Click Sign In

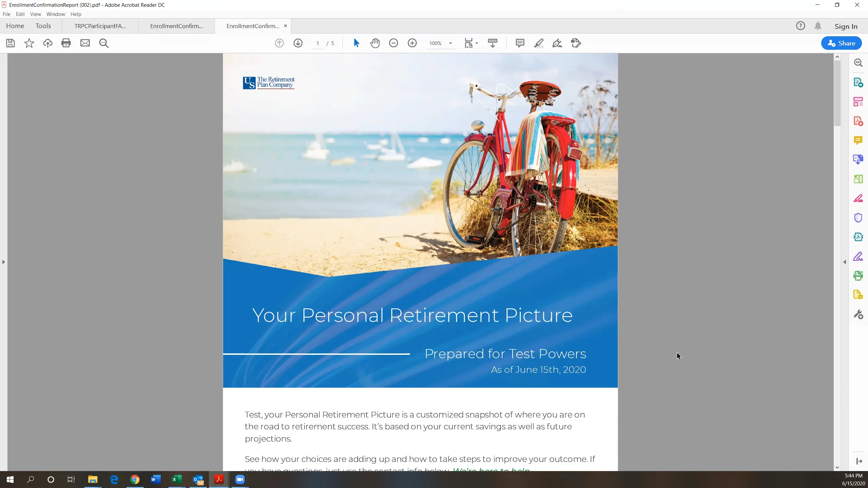coord(846,26)
